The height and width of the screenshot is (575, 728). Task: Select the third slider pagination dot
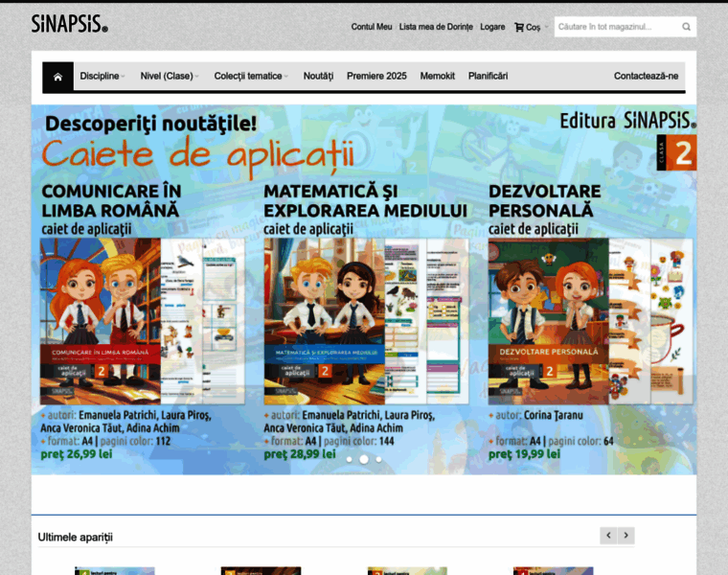click(x=379, y=459)
